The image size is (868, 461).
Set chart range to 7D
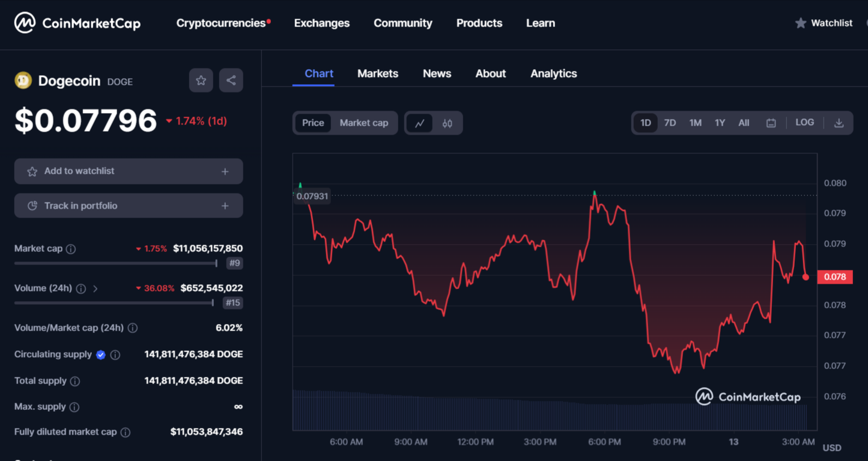[x=670, y=123]
